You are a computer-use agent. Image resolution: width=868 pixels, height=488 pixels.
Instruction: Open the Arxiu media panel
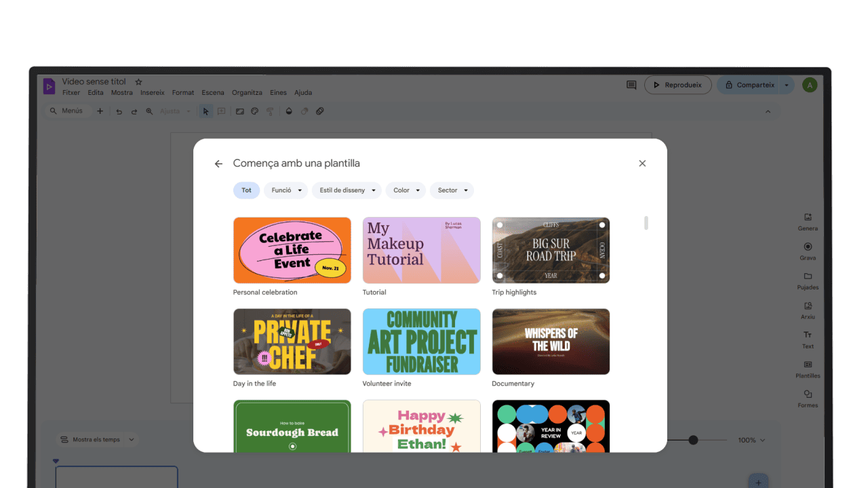click(x=808, y=310)
